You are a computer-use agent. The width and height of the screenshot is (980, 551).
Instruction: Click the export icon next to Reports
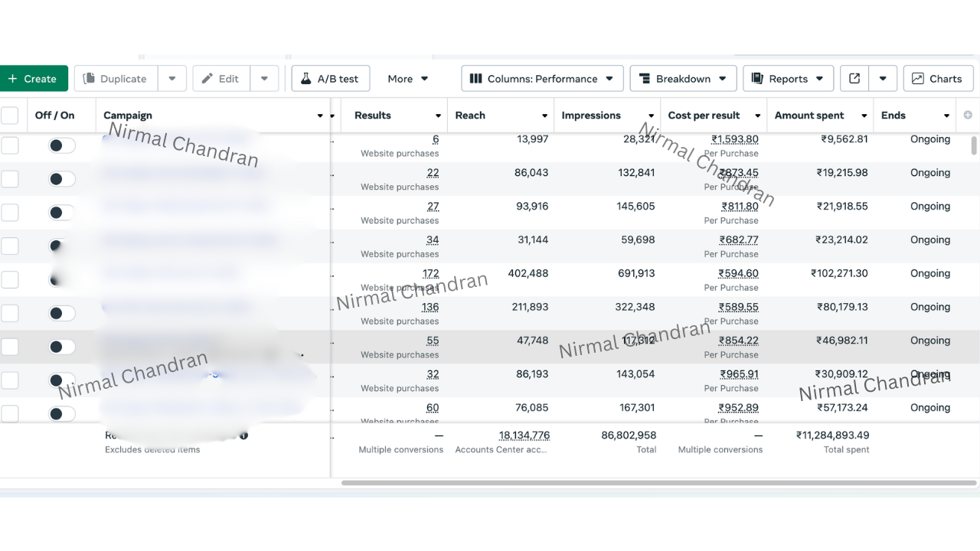pos(854,79)
